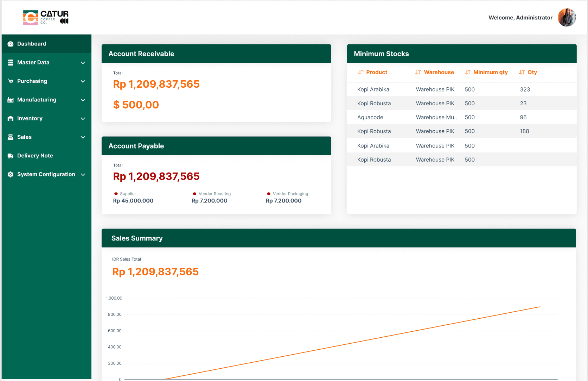The width and height of the screenshot is (588, 381).
Task: Sort by Minimum qty arrows icon
Action: point(468,72)
